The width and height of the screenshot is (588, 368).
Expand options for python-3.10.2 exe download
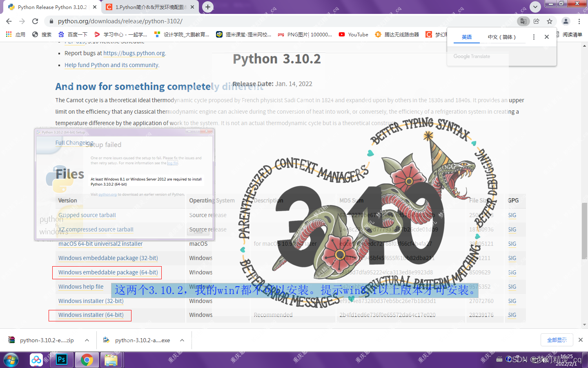pyautogui.click(x=182, y=340)
